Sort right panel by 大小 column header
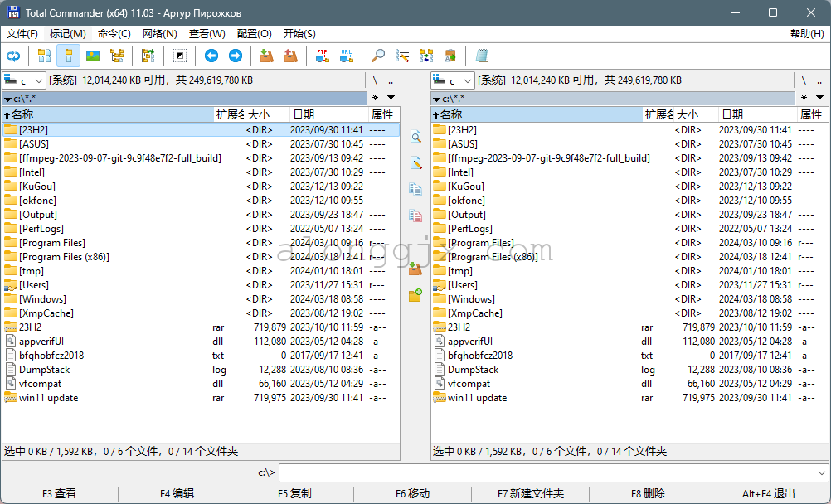Screen dimensions: 831x504 tap(697, 114)
